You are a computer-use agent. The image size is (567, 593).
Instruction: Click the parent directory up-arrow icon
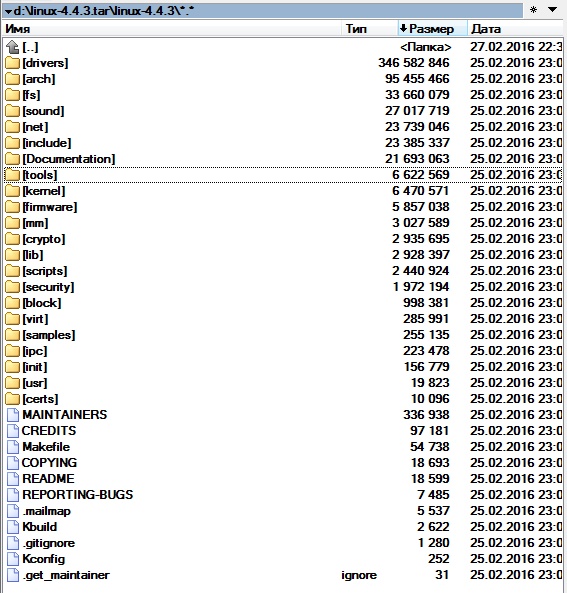[12, 47]
